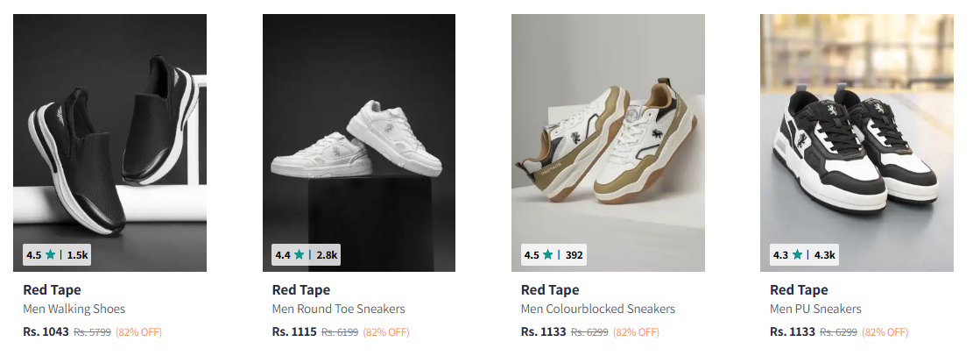The height and width of the screenshot is (356, 980).
Task: Click Red Tape brand above Men PU Sneakers
Action: click(x=799, y=289)
